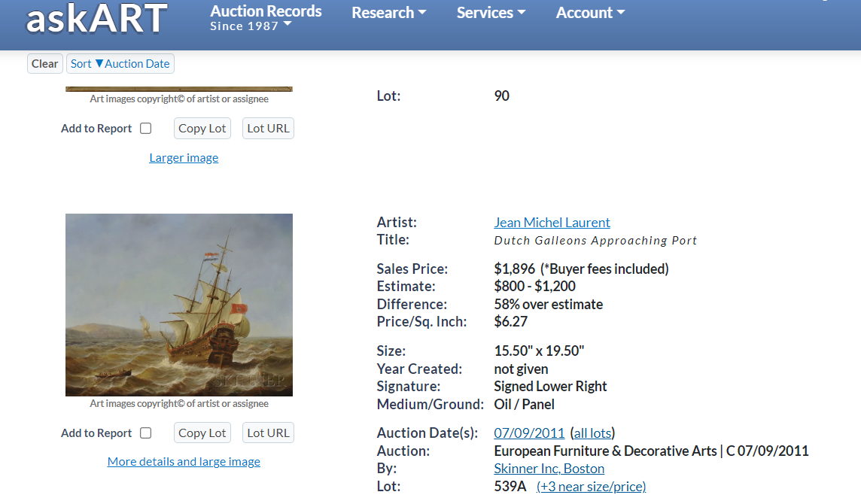Get the Lot URL for lot 90
Viewport: 861px width, 504px height.
[268, 128]
